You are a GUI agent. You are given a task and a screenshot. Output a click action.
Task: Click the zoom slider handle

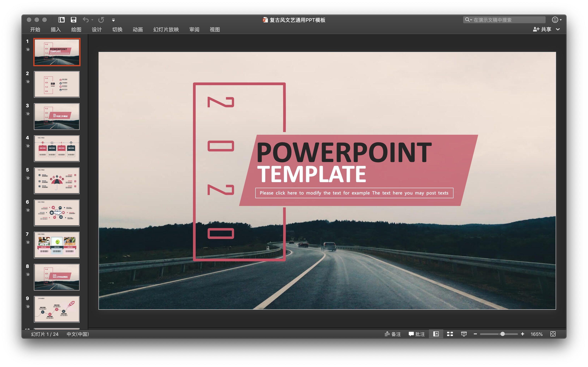tap(503, 334)
